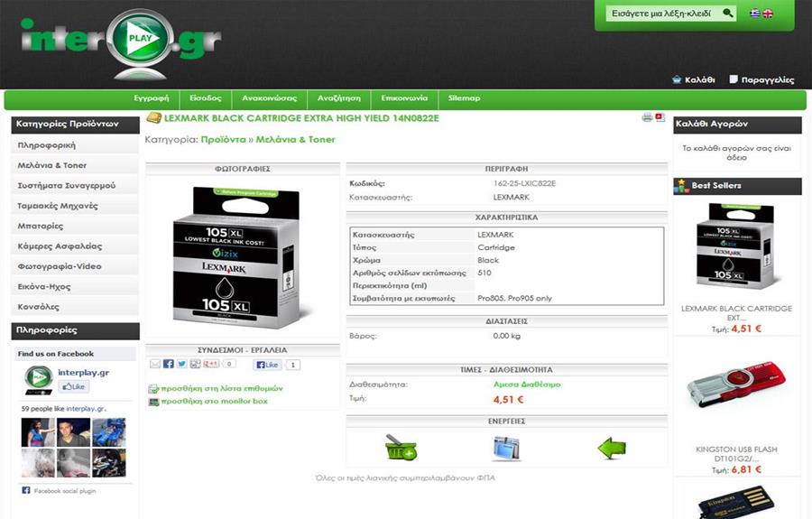This screenshot has width=812, height=519.
Task: Select the Ταμειακές Μηχανές category
Action: (75, 206)
